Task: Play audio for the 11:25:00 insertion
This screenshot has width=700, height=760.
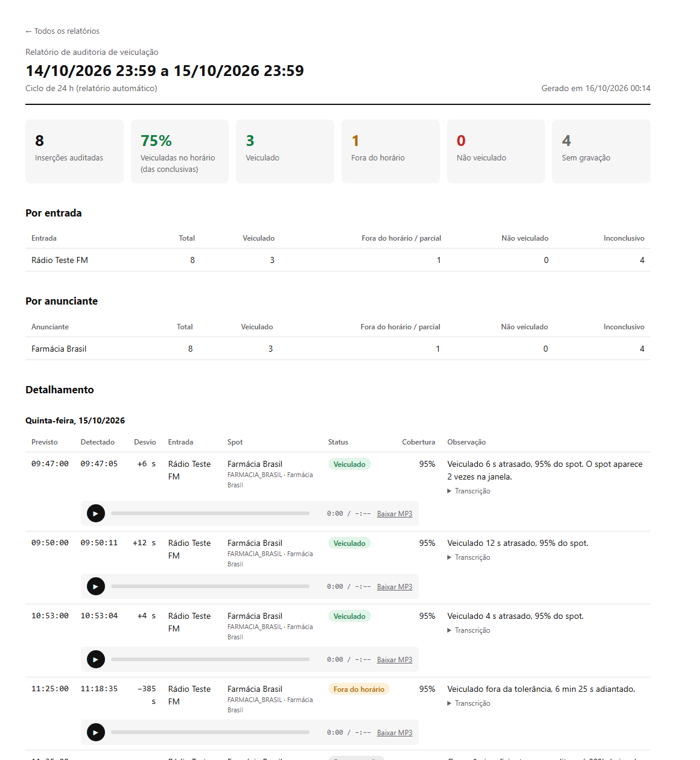Action: pos(96,732)
